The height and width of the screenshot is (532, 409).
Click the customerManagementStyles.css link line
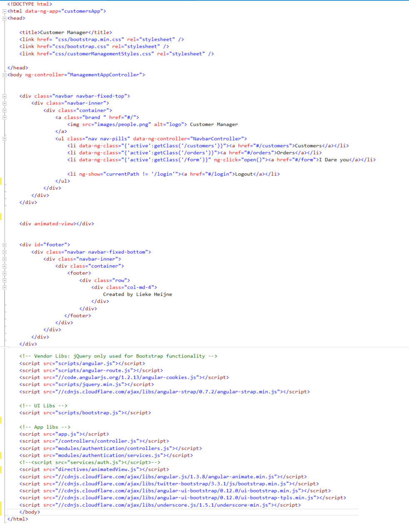(117, 54)
